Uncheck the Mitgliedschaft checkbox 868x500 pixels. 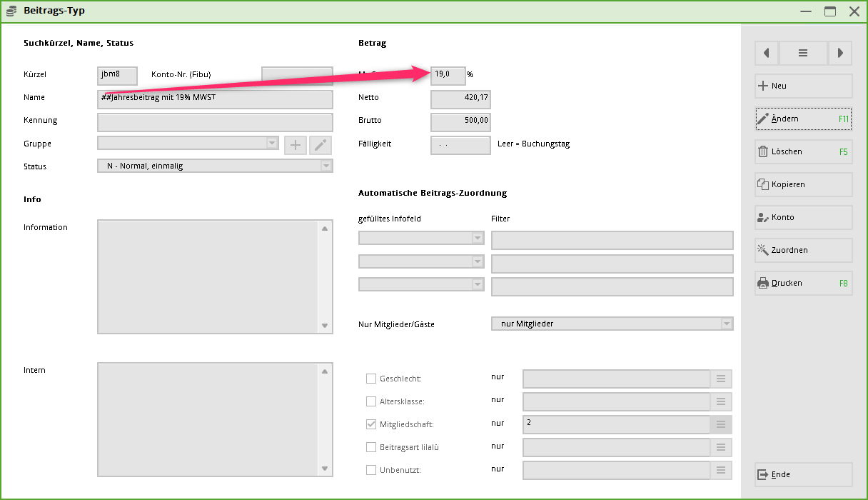pos(371,424)
